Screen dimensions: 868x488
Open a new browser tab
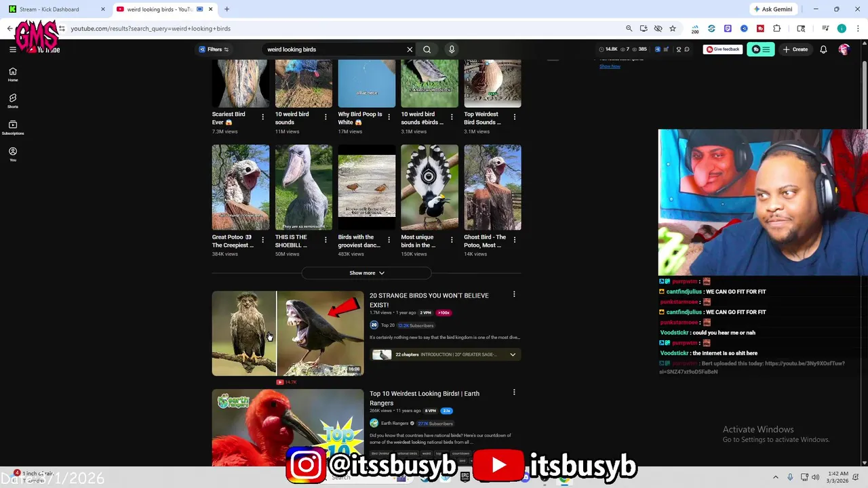pyautogui.click(x=226, y=9)
